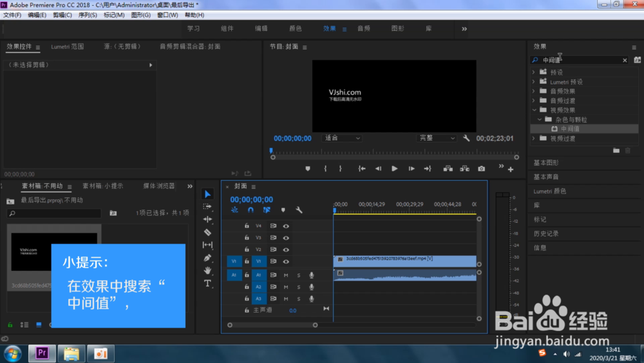Click the effects search field
644x363 pixels.
pos(579,60)
